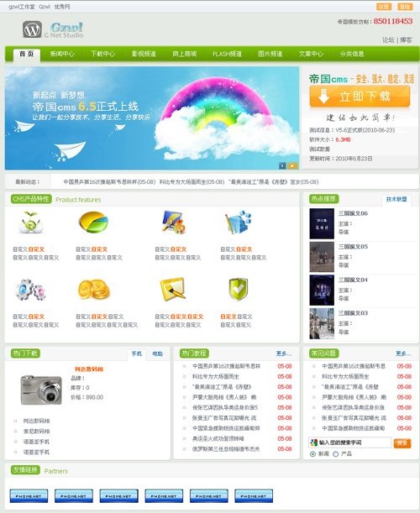Click 优秀网 link in top bar
This screenshot has height=513, width=420.
tap(62, 7)
